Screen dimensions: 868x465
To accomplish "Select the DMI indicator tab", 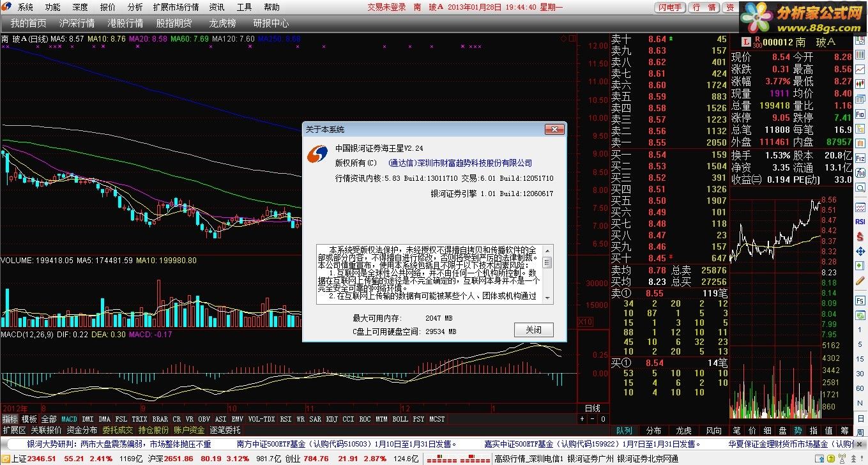I will tap(88, 419).
